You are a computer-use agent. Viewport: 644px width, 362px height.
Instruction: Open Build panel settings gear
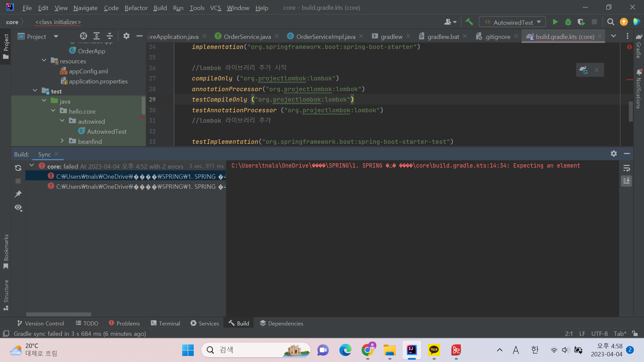[614, 154]
